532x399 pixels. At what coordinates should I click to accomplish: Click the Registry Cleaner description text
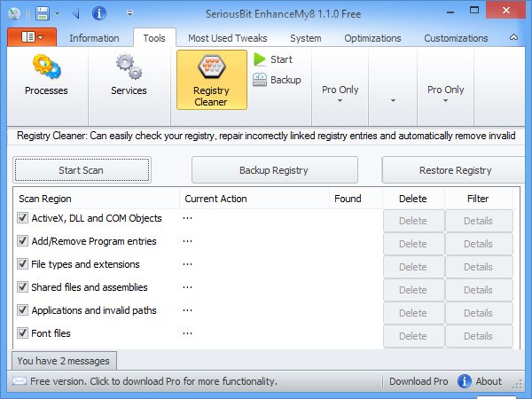266,136
